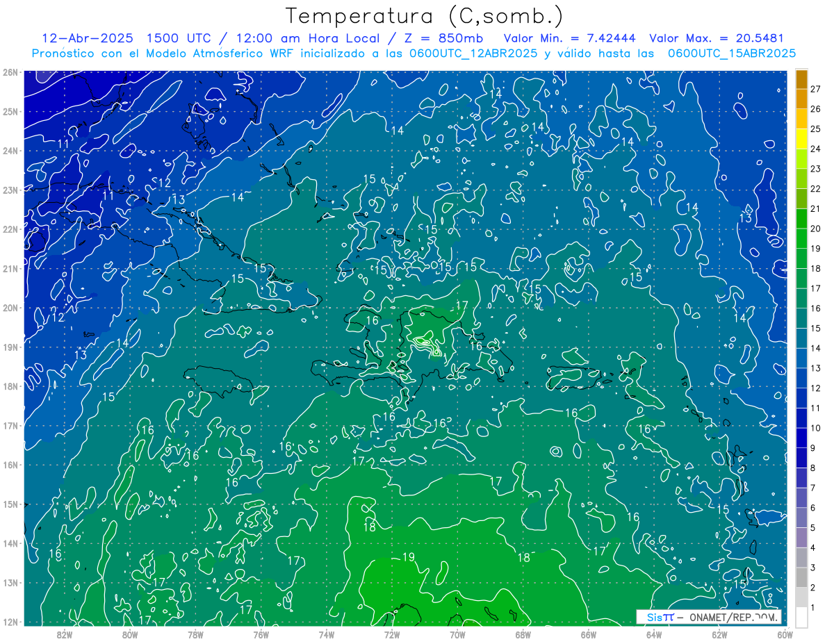The width and height of the screenshot is (834, 644).
Task: Click latitude axis label '18N'
Action: point(10,386)
